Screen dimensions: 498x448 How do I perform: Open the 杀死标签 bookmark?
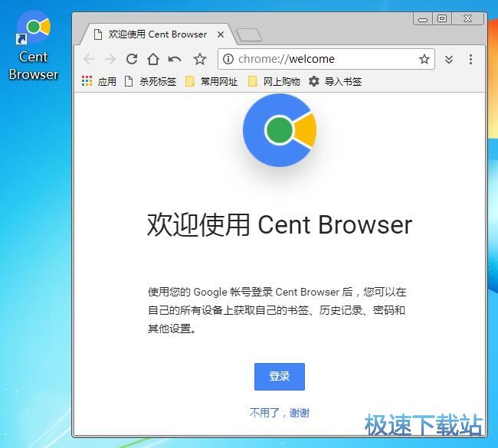click(x=150, y=82)
